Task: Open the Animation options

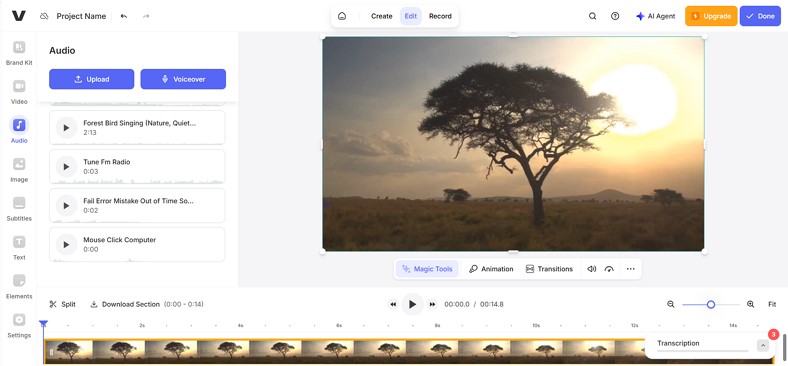Action: pyautogui.click(x=491, y=269)
